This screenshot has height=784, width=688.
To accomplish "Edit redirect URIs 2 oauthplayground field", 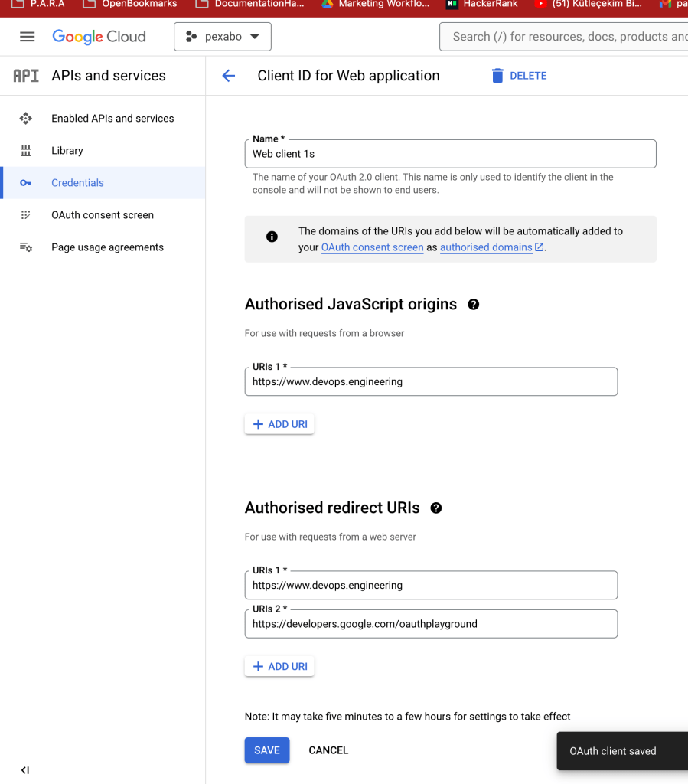I will (431, 624).
